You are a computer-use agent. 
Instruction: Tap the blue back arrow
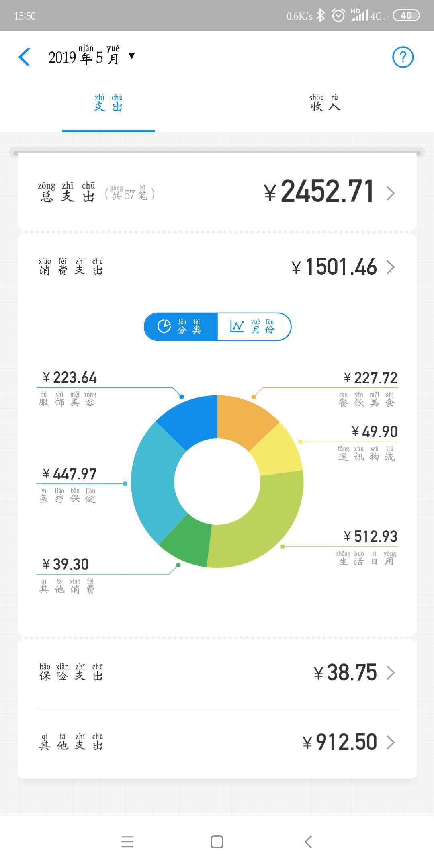(x=25, y=57)
